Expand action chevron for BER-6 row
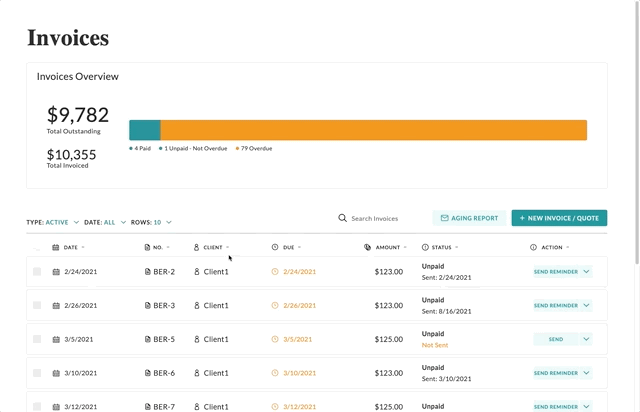 tap(586, 373)
